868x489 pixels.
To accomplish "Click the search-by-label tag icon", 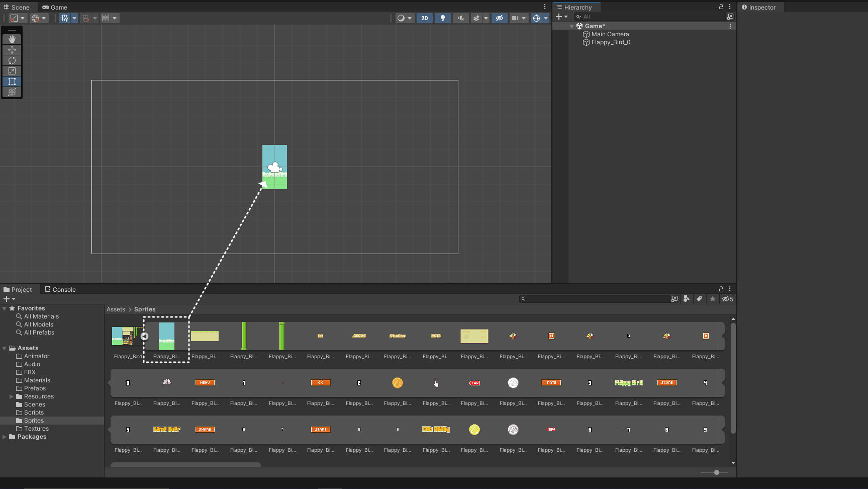I will tap(699, 299).
